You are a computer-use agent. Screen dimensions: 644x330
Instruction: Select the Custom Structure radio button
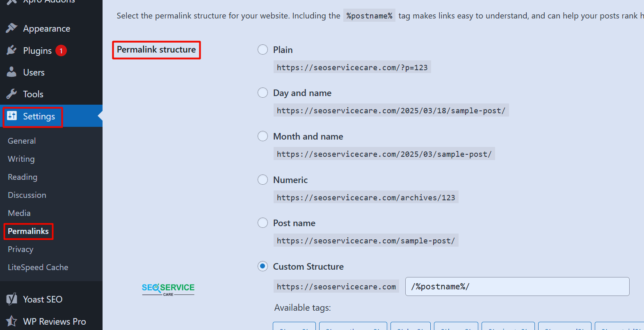tap(263, 266)
